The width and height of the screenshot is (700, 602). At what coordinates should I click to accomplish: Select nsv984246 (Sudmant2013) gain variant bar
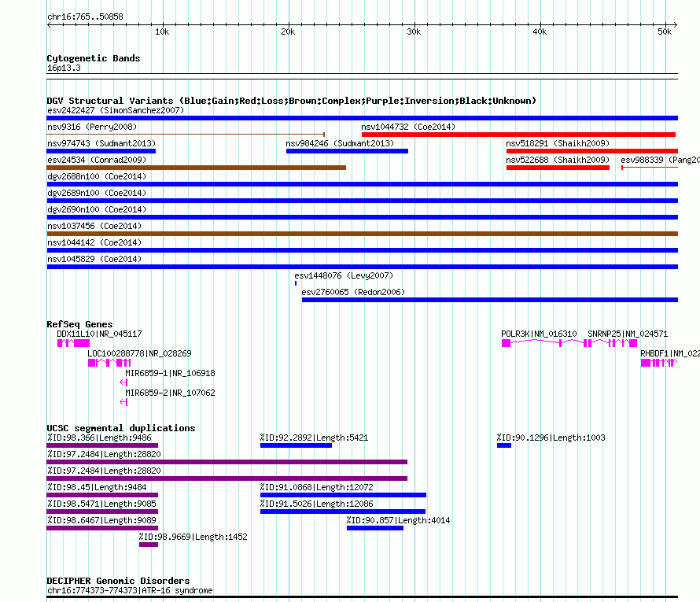[347, 151]
